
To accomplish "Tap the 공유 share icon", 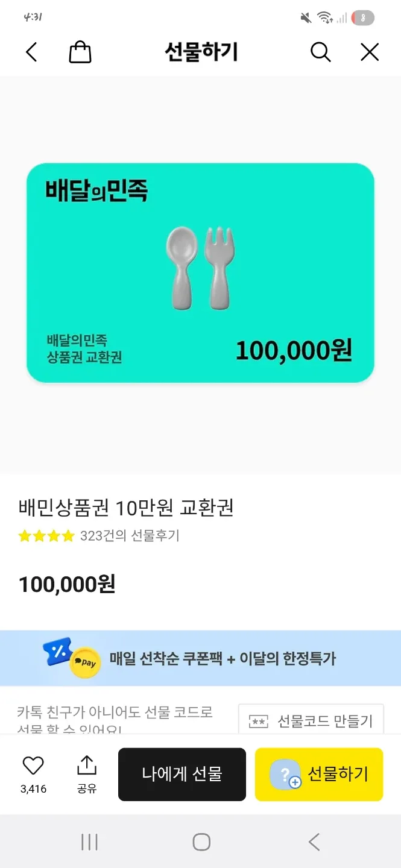I will (x=87, y=767).
